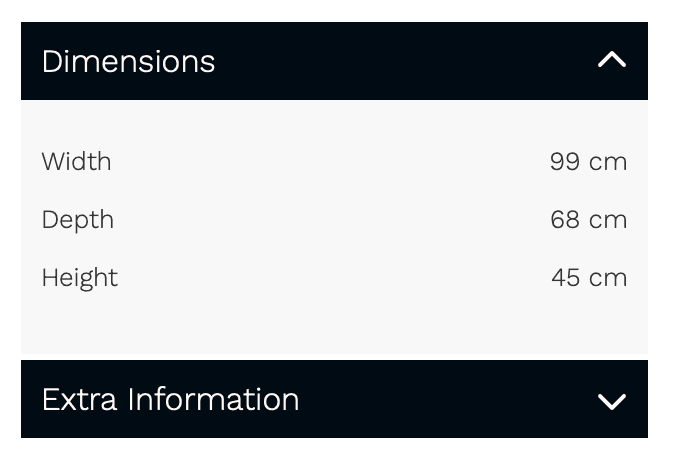Screen dimensions: 674x456
Task: Click the Extra Information section title text
Action: pos(170,399)
